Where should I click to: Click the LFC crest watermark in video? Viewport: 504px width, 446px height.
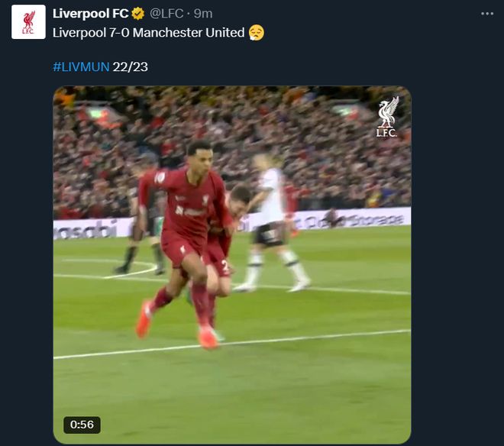coord(387,117)
